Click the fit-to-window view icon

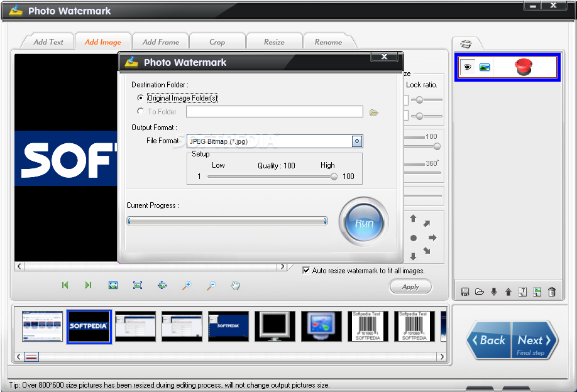[x=113, y=285]
